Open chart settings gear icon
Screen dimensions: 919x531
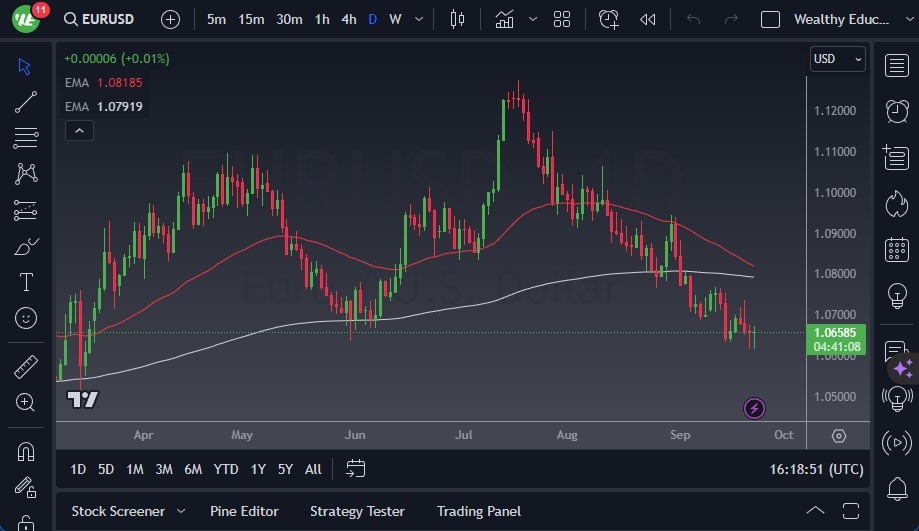point(838,436)
